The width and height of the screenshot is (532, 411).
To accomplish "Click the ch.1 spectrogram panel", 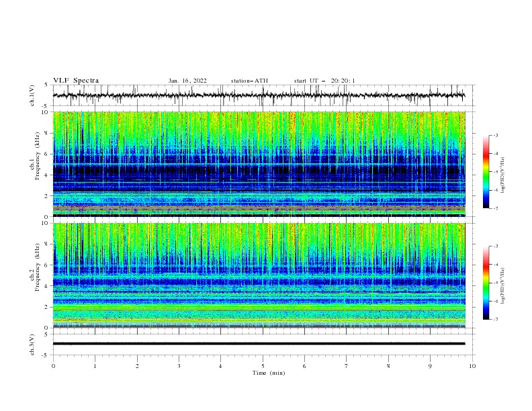I will click(x=259, y=164).
